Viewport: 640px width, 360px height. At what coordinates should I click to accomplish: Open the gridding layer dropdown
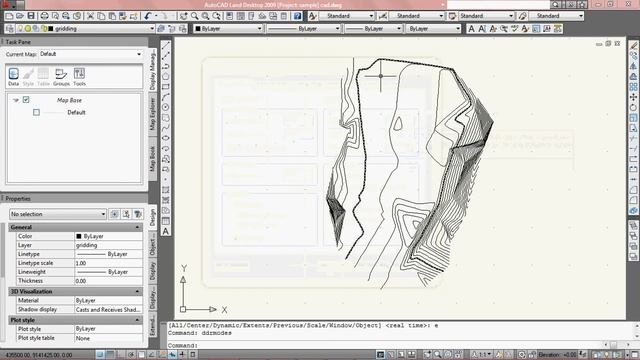[x=152, y=29]
